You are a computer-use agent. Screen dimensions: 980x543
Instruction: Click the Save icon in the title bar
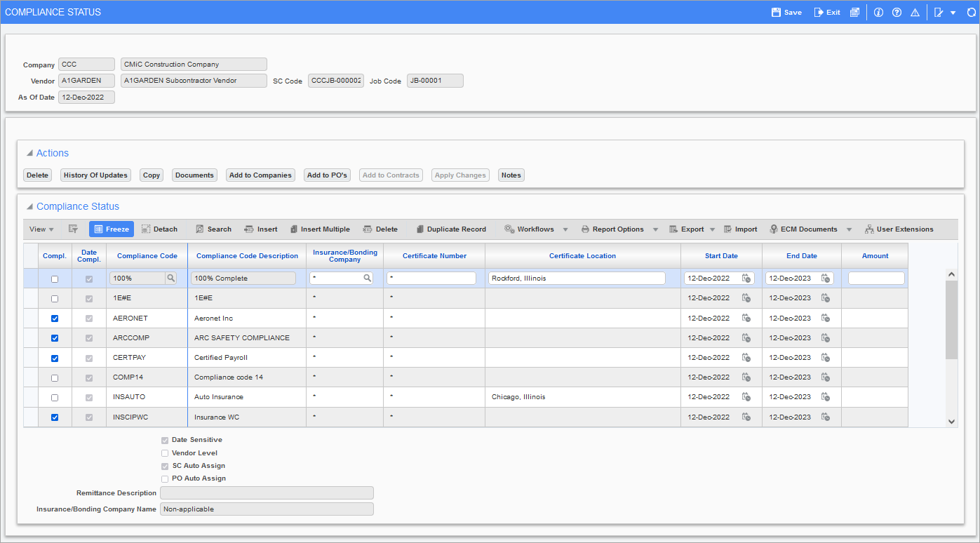coord(776,12)
